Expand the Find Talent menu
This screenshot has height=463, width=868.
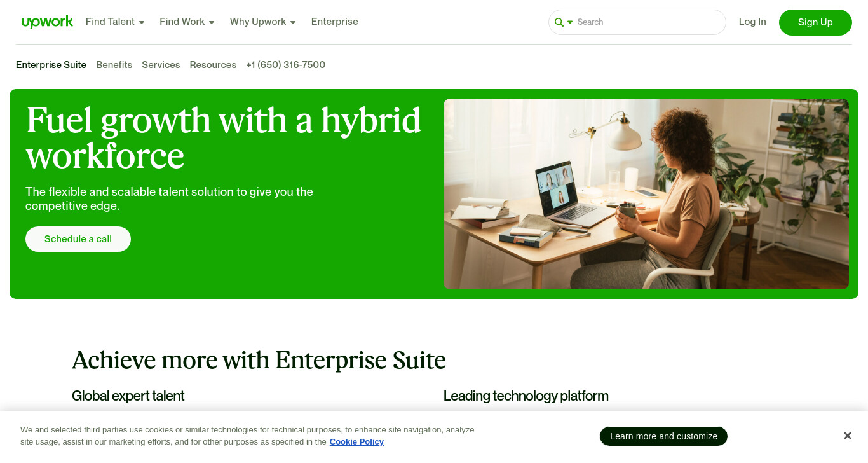point(115,22)
